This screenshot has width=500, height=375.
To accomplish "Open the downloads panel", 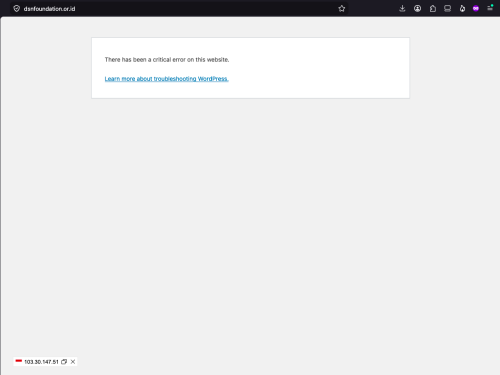I will point(402,9).
